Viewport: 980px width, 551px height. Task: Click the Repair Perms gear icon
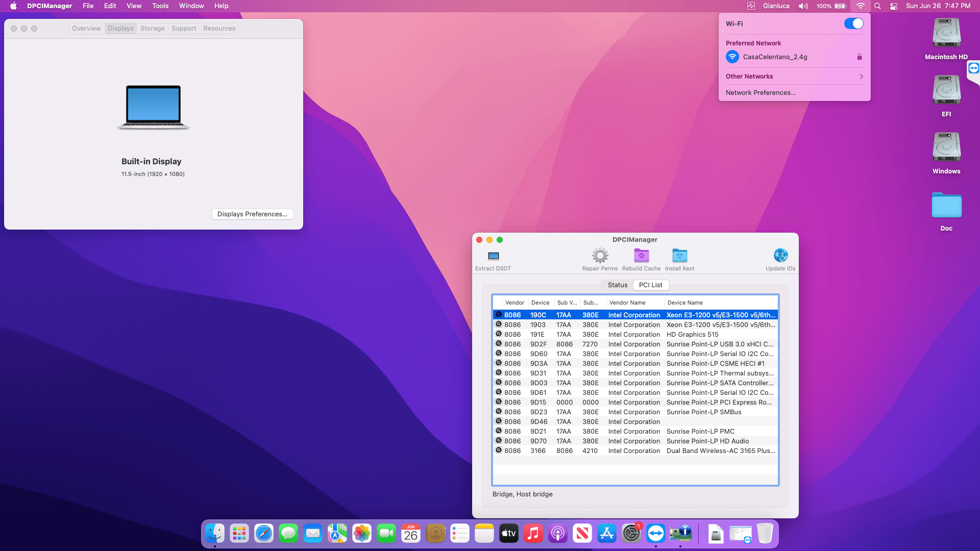point(600,255)
